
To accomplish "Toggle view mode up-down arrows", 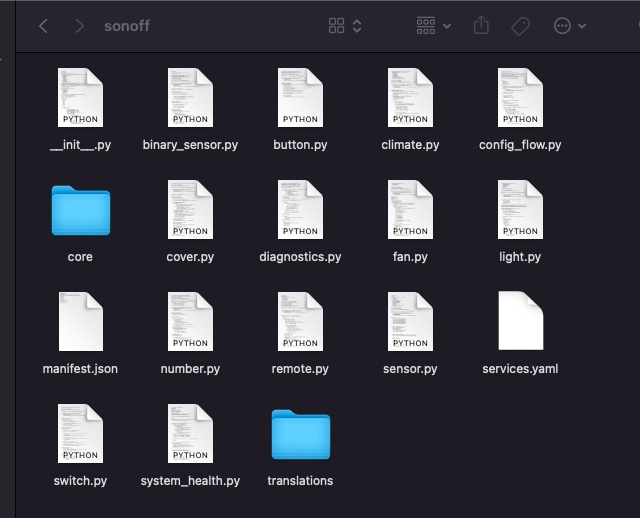I will pos(357,26).
